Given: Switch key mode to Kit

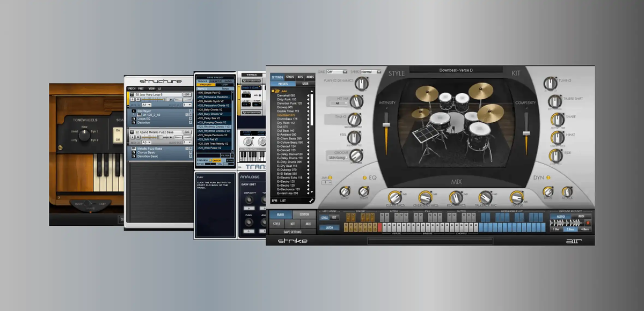Looking at the screenshot, I should click(334, 218).
